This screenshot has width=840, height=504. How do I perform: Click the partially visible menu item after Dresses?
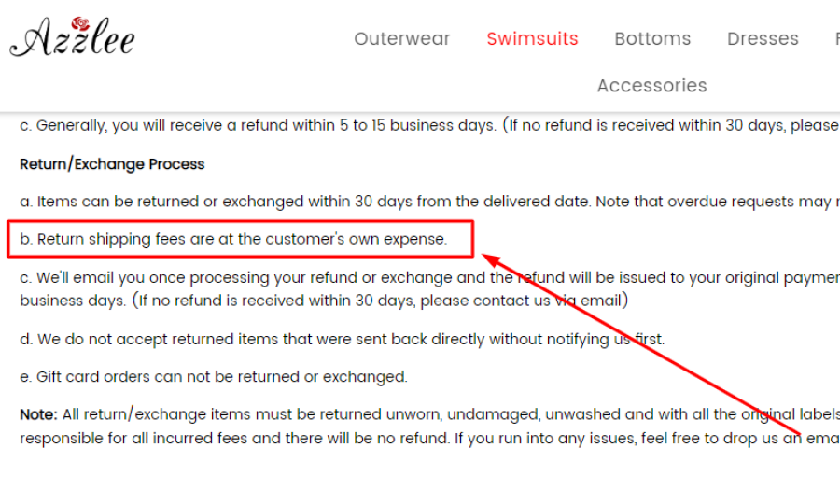point(837,38)
